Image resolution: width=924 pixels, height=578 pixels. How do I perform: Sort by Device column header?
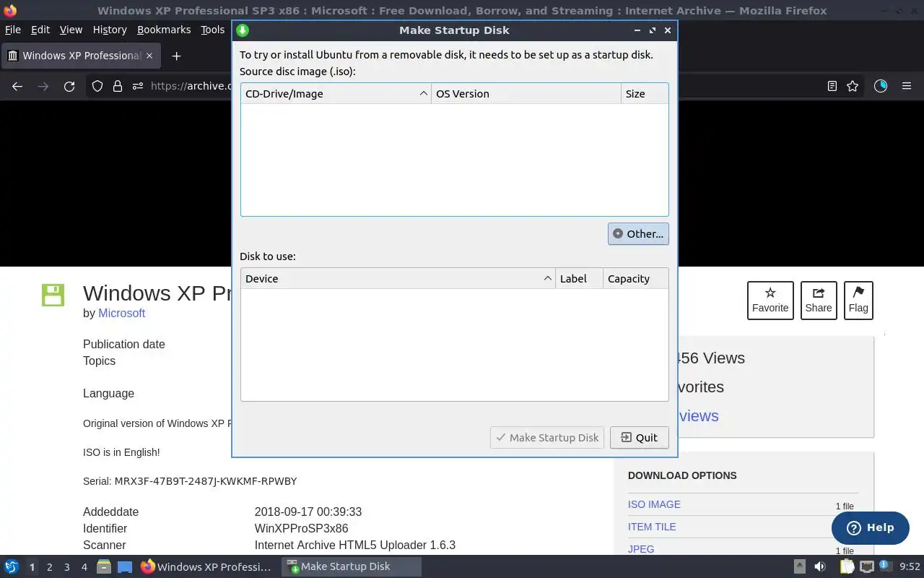398,279
